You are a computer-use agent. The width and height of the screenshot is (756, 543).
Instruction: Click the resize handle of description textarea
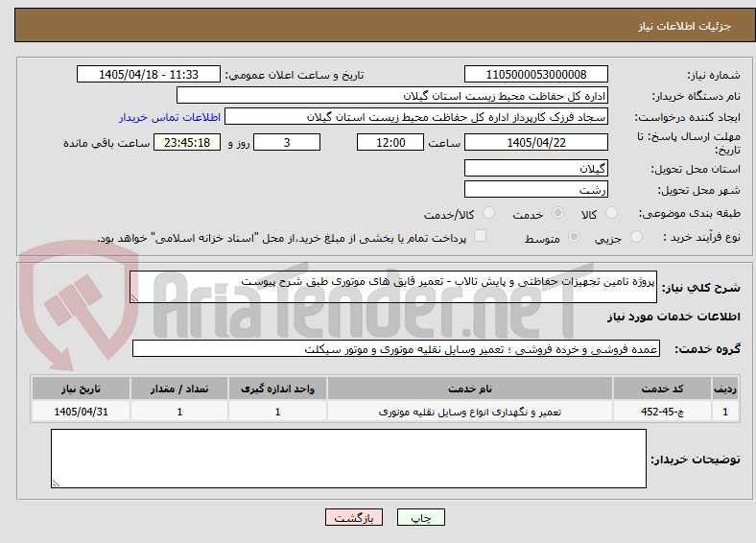click(x=134, y=298)
